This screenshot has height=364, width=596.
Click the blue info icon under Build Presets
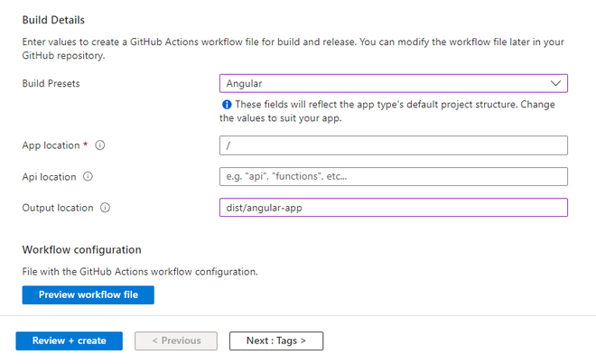click(x=226, y=105)
